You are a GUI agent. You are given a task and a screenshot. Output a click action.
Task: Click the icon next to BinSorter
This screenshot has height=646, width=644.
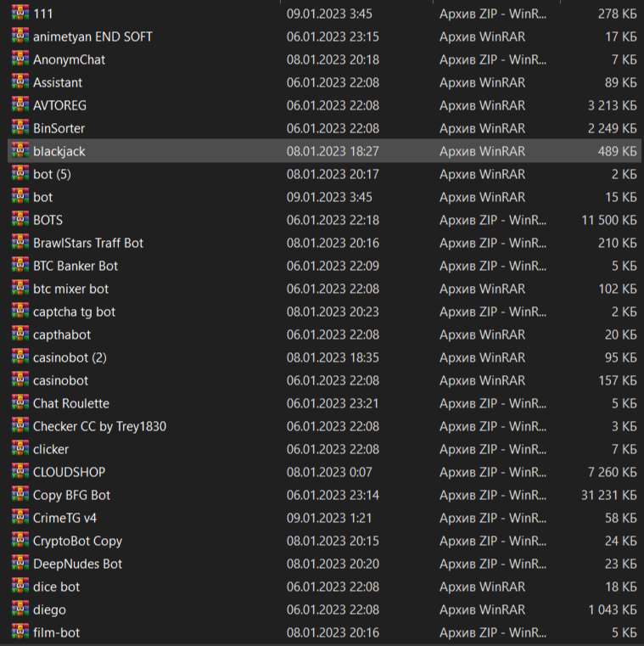20,128
